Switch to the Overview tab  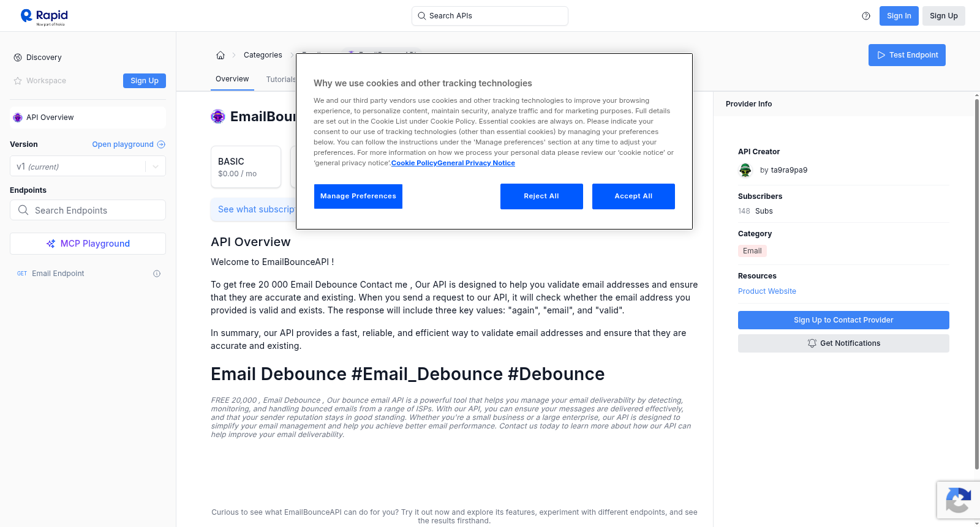tap(232, 79)
